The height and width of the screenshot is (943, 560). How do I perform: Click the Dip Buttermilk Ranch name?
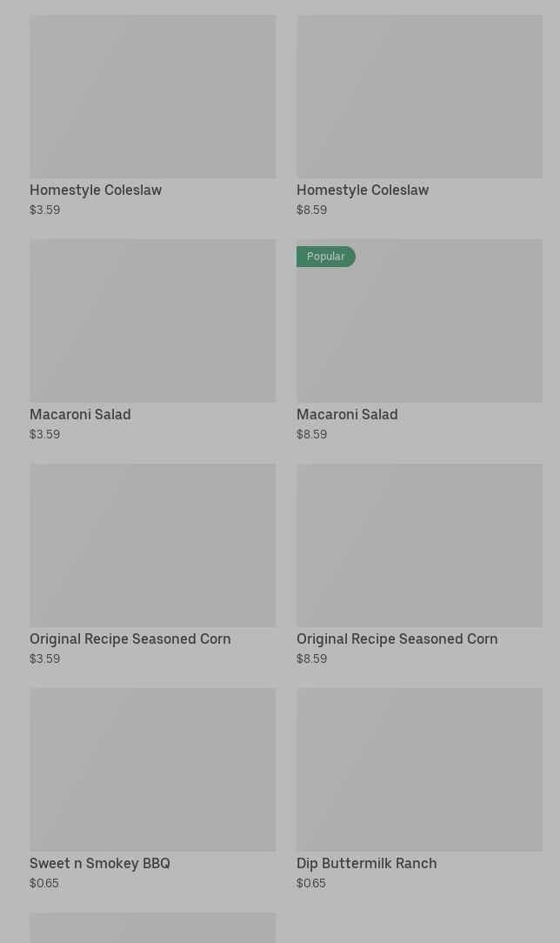pos(367,863)
